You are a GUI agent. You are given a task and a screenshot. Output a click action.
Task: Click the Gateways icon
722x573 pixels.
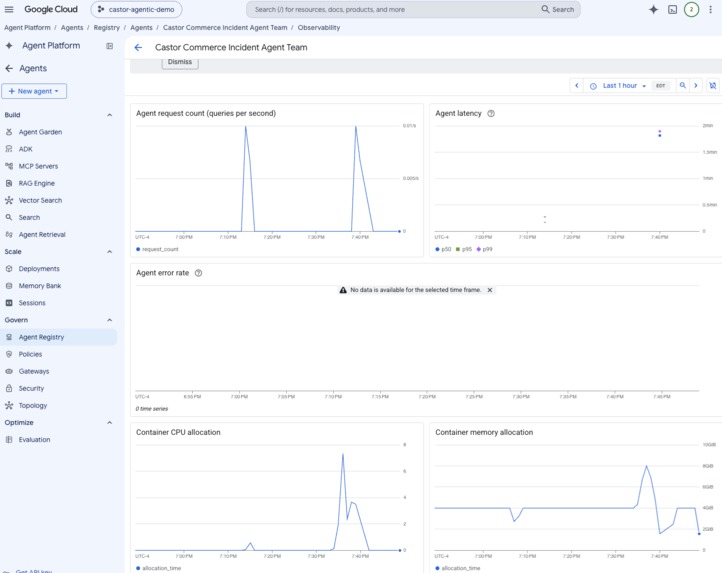[x=9, y=371]
